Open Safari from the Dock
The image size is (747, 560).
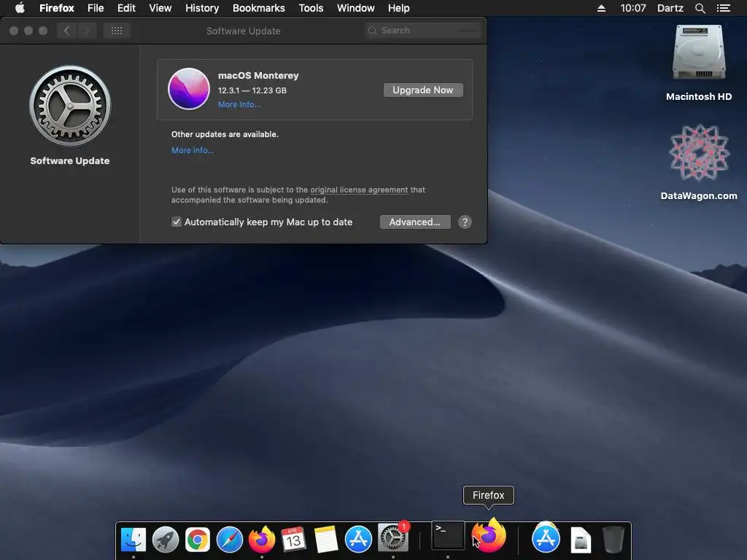[230, 540]
